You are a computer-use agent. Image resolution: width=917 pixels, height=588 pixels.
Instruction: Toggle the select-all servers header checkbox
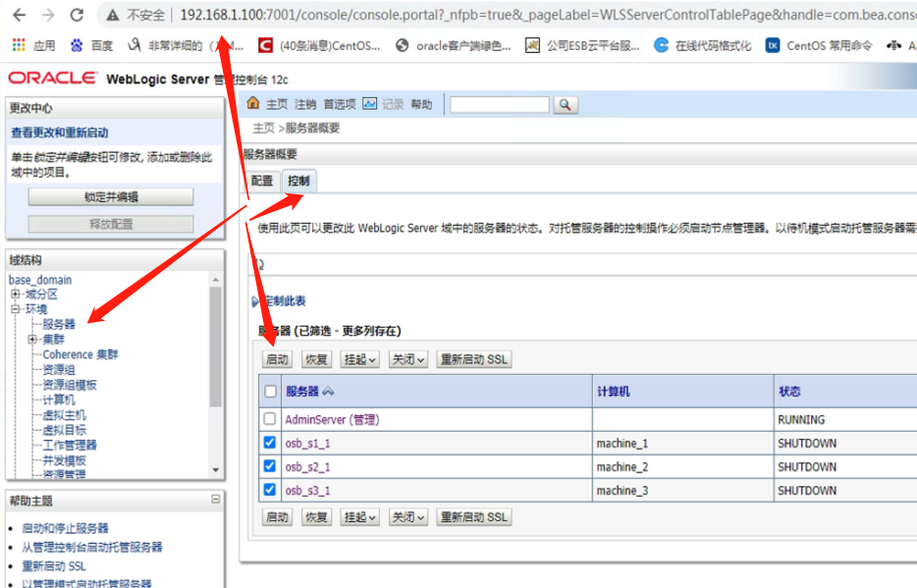[x=270, y=391]
